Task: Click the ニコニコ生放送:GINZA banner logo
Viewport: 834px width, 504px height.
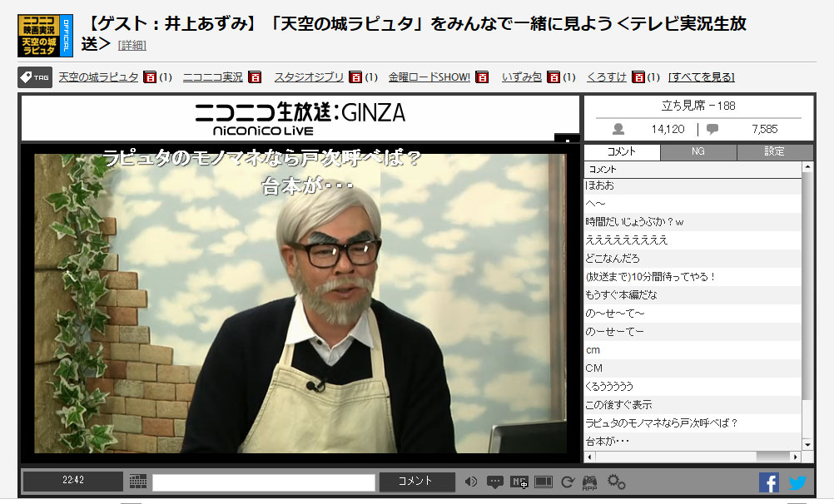Action: [x=300, y=118]
